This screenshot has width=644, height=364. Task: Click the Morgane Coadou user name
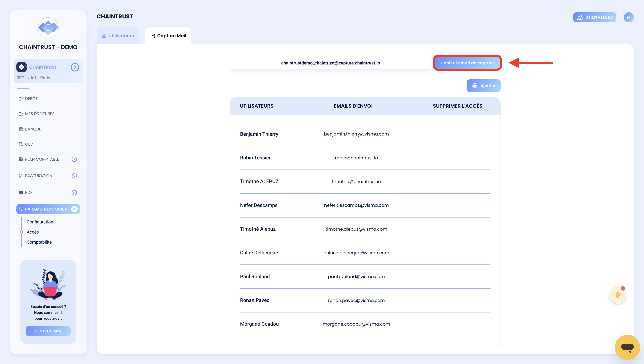click(x=259, y=324)
